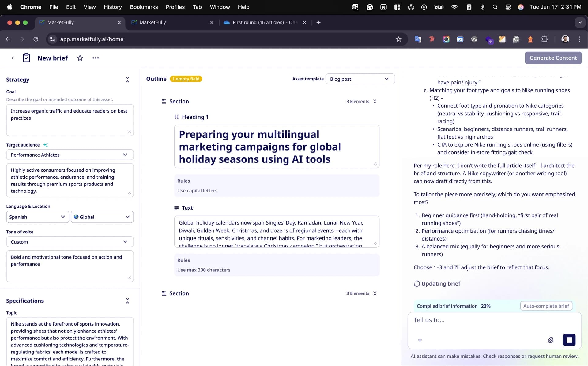
Task: Click the Use max 300 characters rule
Action: [204, 270]
